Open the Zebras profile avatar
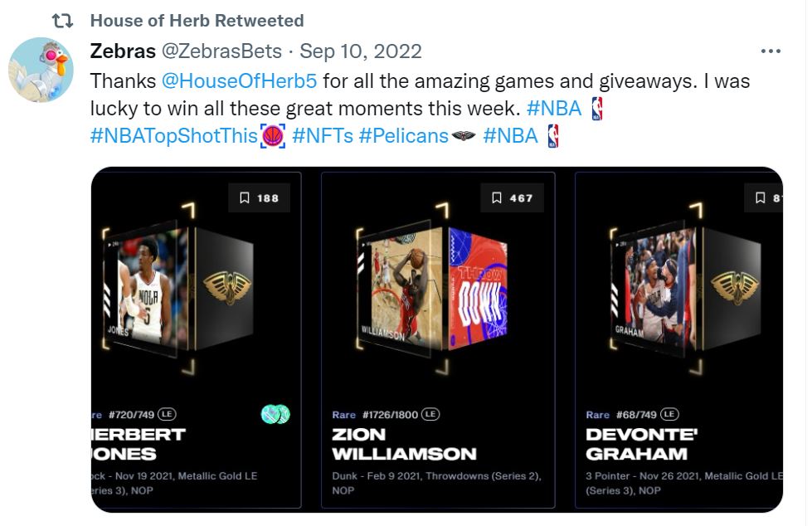The height and width of the screenshot is (526, 812). (x=41, y=70)
